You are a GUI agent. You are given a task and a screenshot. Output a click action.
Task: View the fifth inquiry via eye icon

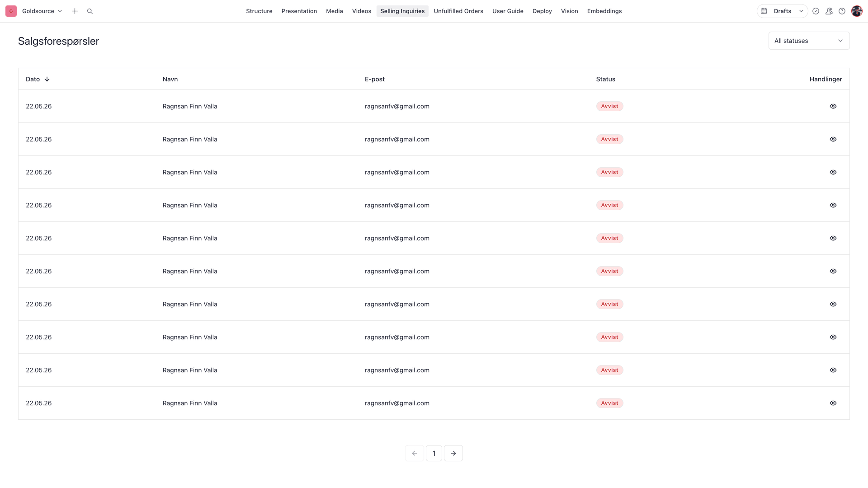(833, 238)
